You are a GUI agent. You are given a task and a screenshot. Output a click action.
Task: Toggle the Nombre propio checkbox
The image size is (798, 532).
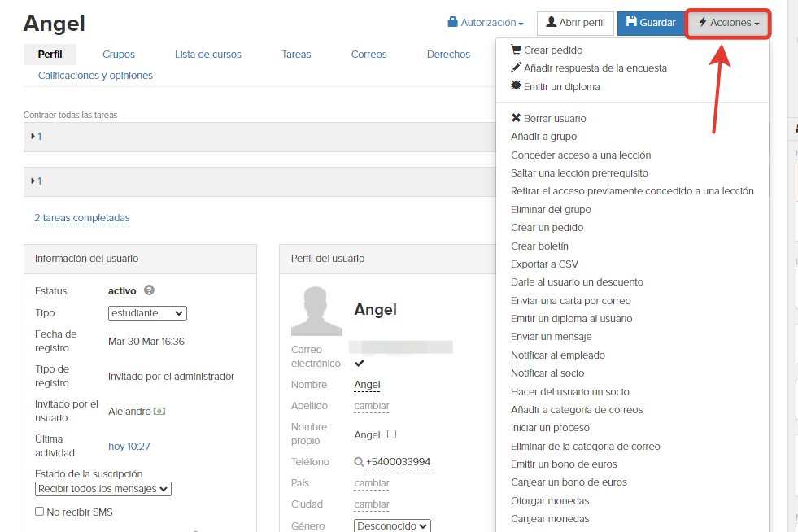pyautogui.click(x=391, y=434)
